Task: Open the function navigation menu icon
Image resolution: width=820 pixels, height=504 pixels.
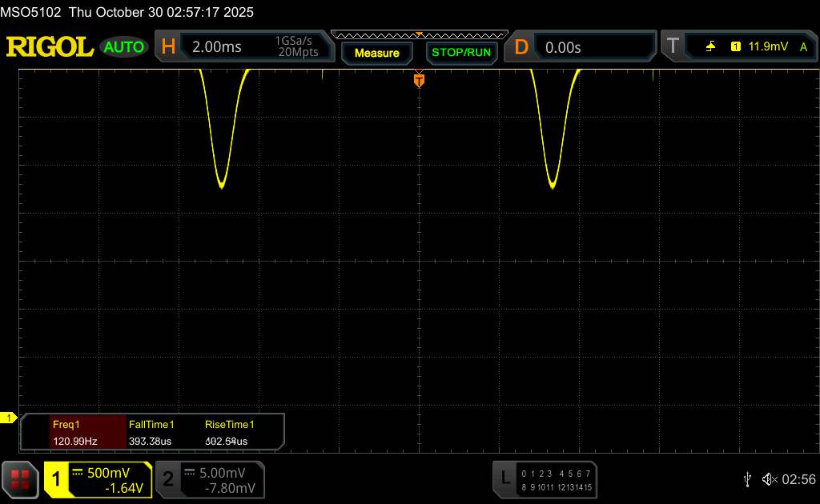Action: click(21, 479)
